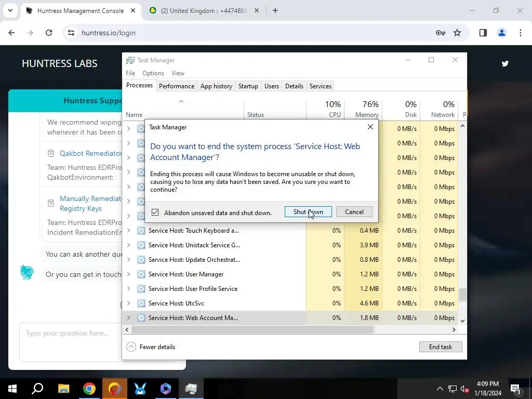Image resolution: width=532 pixels, height=399 pixels.
Task: Click gear icon of Touch Keyboard service
Action: click(x=141, y=231)
